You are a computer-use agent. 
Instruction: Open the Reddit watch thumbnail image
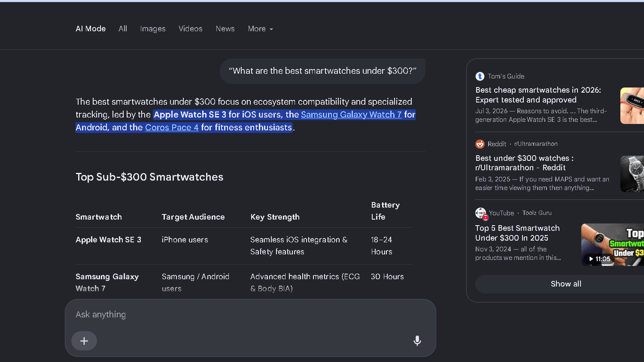[x=632, y=174]
